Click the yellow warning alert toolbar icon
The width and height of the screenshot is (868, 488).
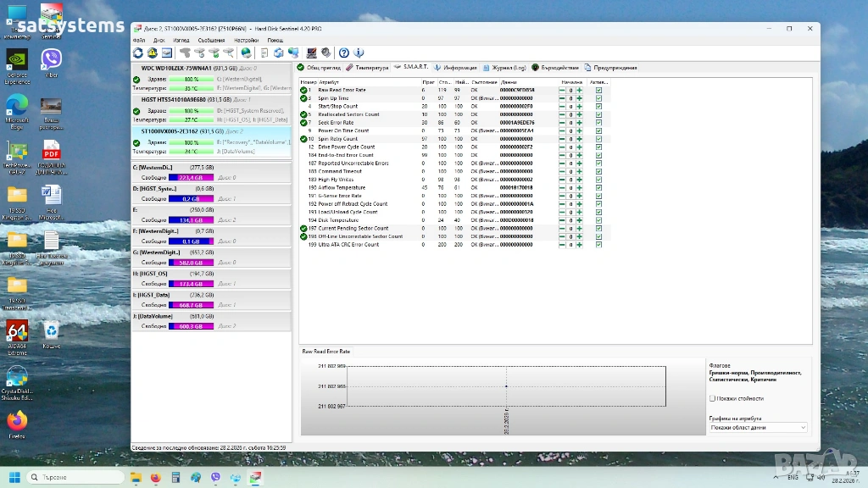(x=153, y=53)
